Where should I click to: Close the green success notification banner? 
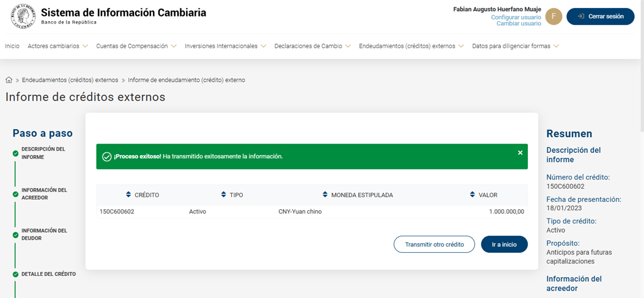520,153
